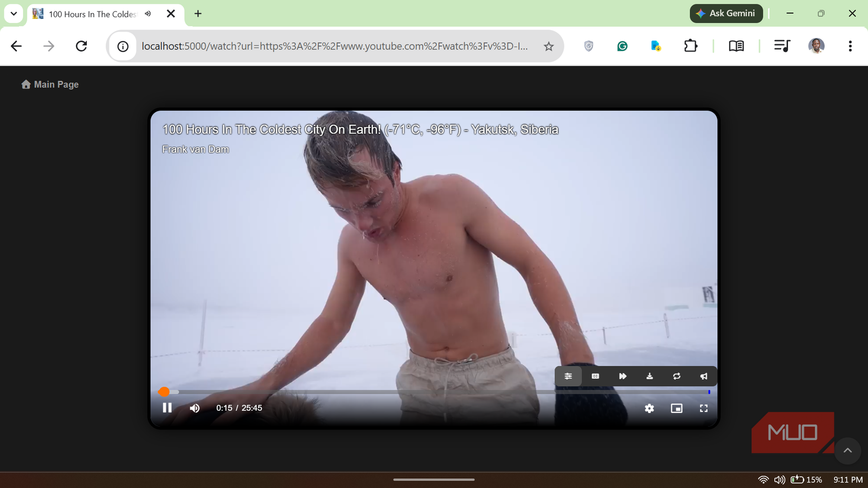
Task: View site information icon in address bar
Action: pyautogui.click(x=123, y=46)
